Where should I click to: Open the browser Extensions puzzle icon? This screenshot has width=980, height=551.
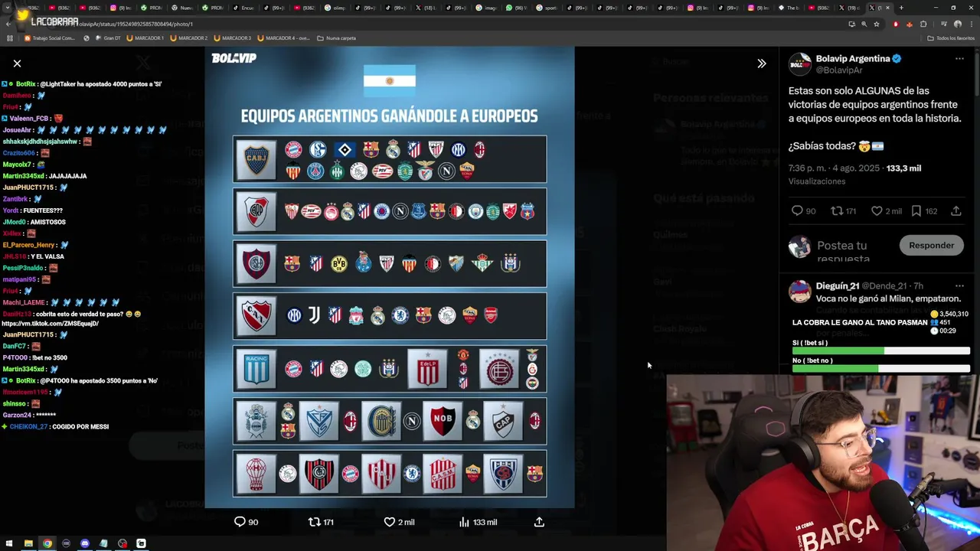click(x=923, y=24)
